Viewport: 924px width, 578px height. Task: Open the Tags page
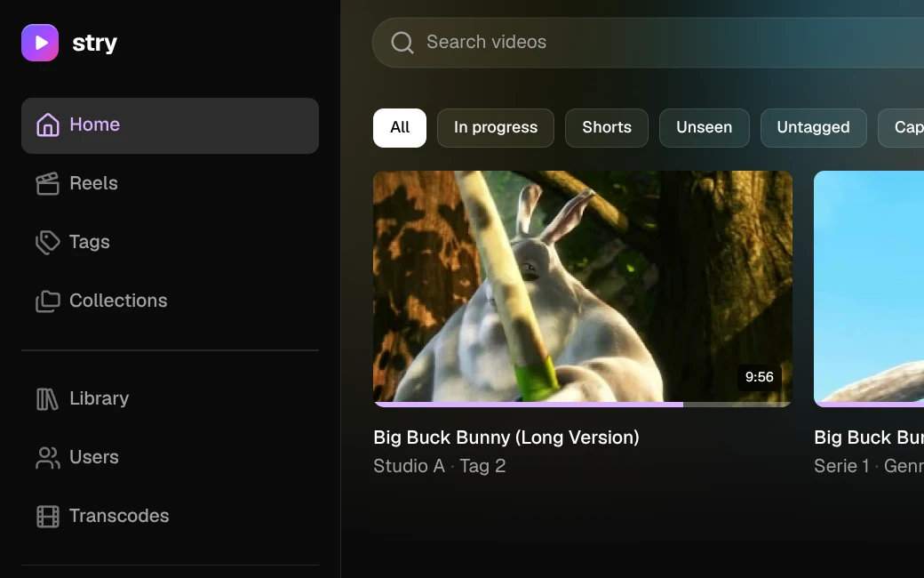170,242
